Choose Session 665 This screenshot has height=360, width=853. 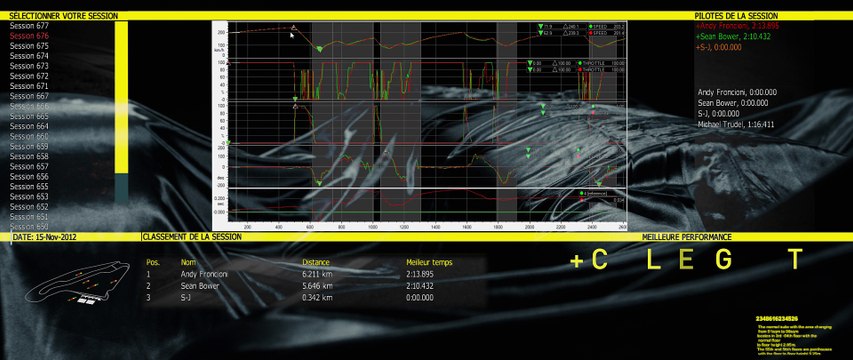(x=29, y=116)
